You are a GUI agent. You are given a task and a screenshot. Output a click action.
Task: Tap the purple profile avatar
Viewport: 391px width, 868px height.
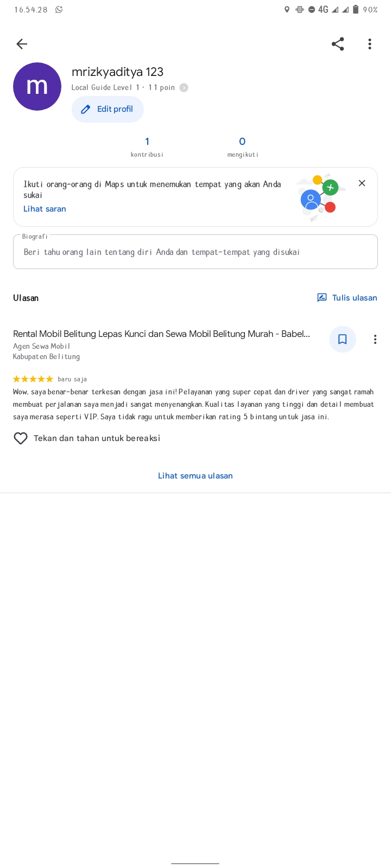pos(37,86)
